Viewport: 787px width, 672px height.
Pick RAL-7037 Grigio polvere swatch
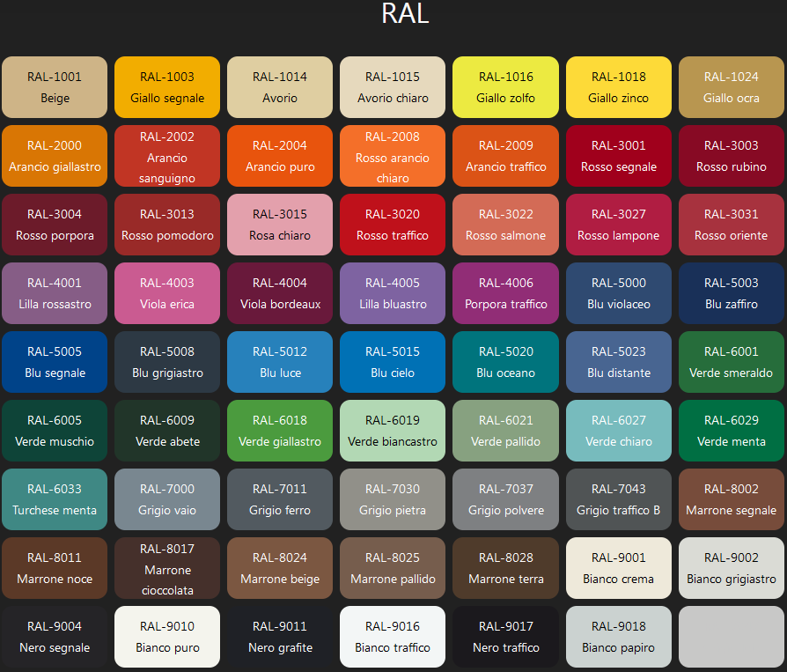coord(505,499)
